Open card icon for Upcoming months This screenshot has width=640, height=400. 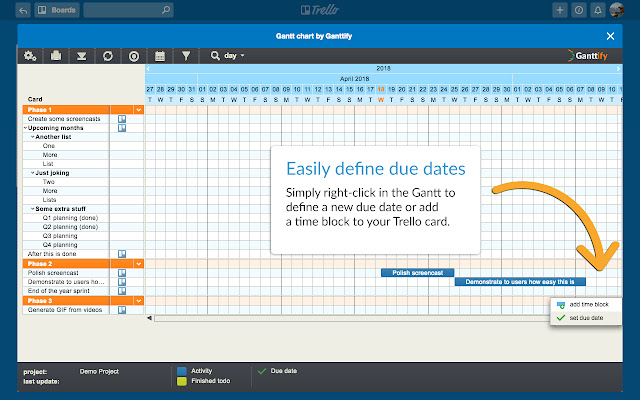pos(122,128)
